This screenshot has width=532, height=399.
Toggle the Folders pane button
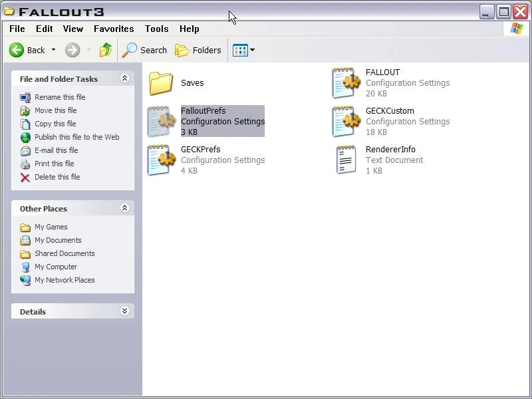198,51
